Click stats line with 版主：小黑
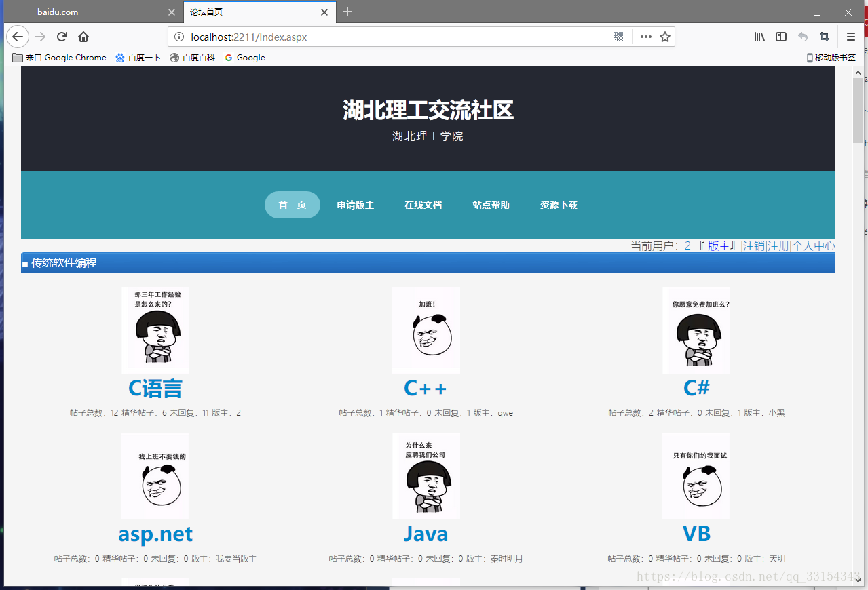This screenshot has width=868, height=590. click(x=696, y=412)
